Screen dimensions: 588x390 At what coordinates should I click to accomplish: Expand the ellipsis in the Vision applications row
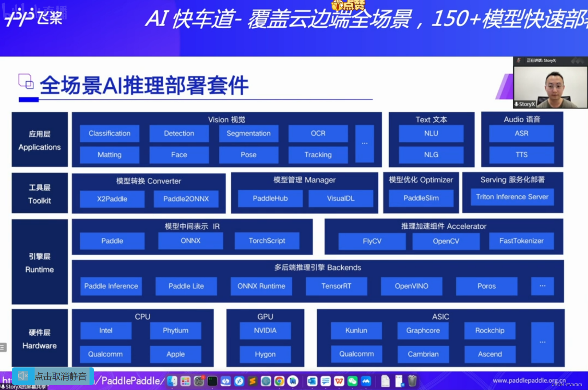365,143
